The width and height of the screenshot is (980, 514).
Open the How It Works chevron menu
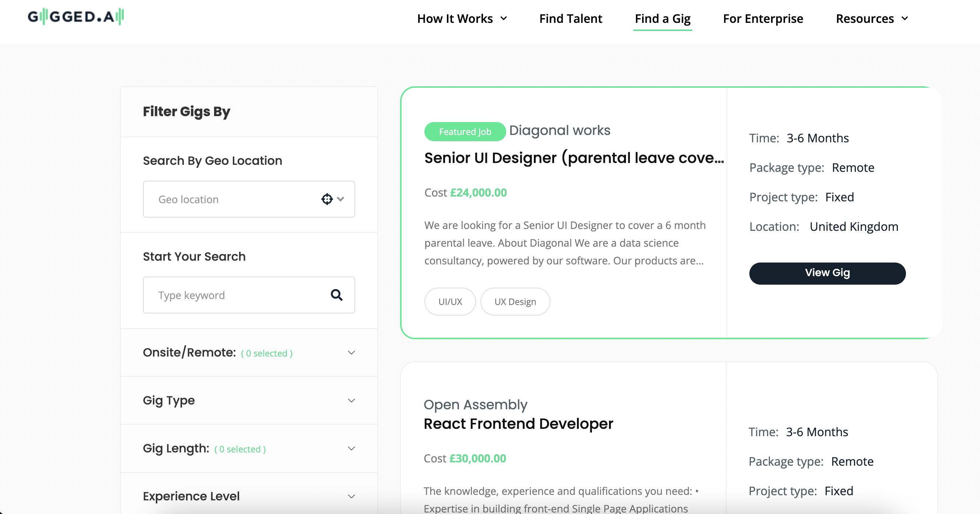504,18
